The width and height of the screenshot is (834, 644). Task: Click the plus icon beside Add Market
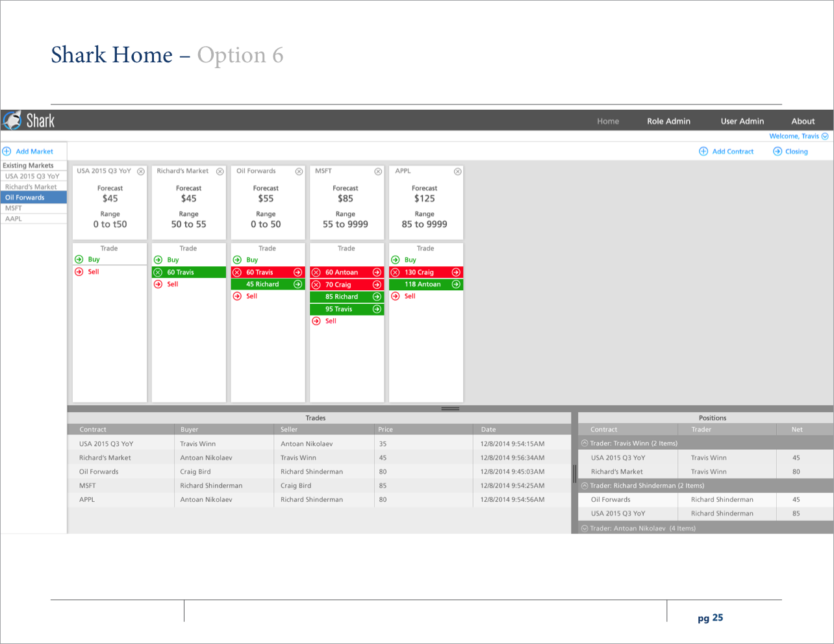tap(7, 151)
